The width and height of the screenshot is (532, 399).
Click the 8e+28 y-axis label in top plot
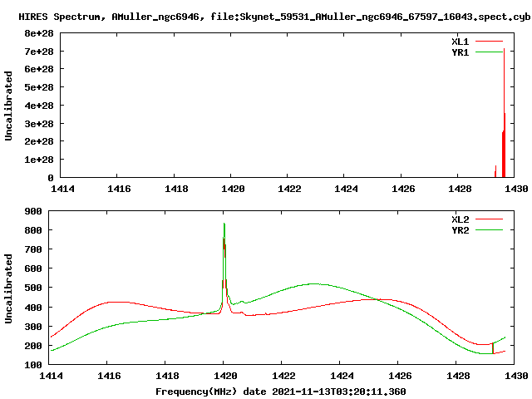pos(39,33)
